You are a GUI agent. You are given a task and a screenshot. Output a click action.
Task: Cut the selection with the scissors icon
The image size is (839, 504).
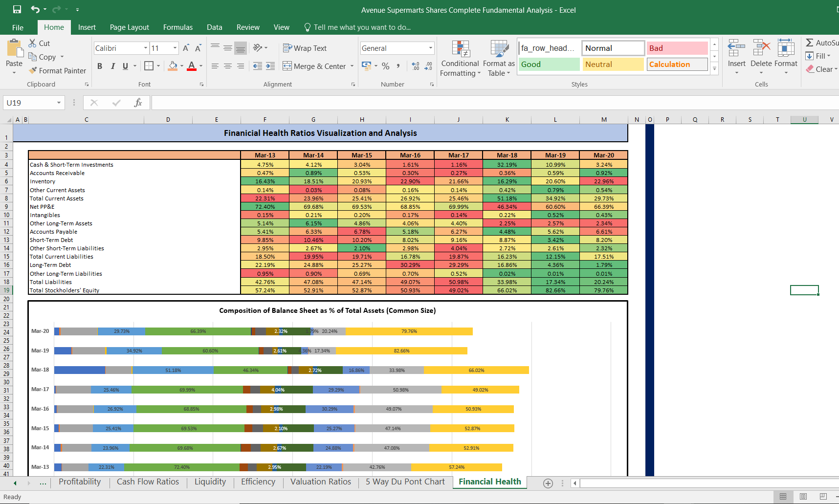pyautogui.click(x=33, y=43)
